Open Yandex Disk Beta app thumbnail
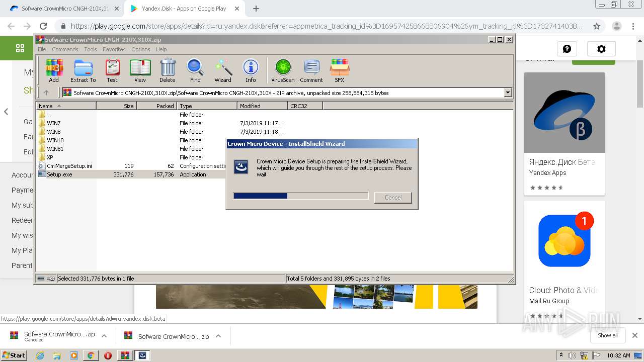The width and height of the screenshot is (644, 362). (x=564, y=113)
